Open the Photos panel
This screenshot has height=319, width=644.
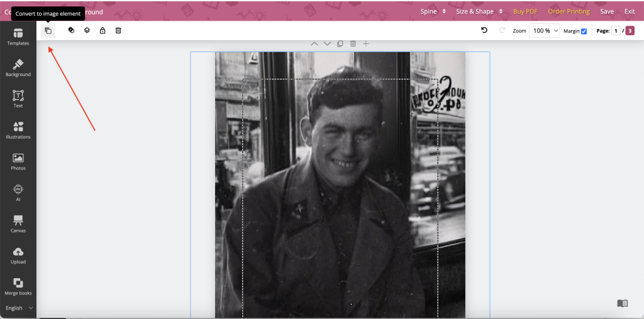18,161
